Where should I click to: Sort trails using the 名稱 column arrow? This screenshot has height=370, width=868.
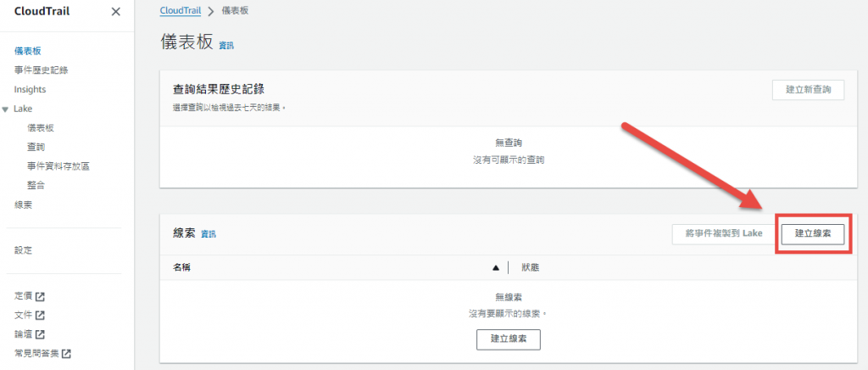click(x=496, y=267)
